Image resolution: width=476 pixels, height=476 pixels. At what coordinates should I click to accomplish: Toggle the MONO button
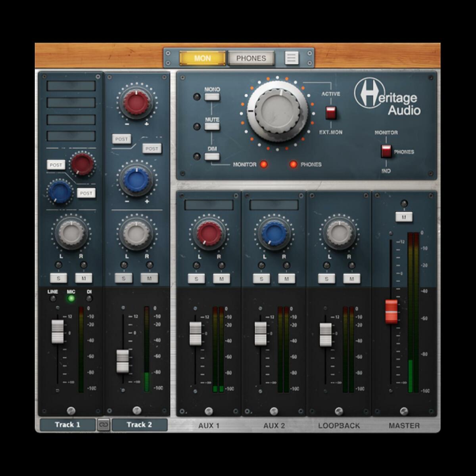pyautogui.click(x=212, y=96)
